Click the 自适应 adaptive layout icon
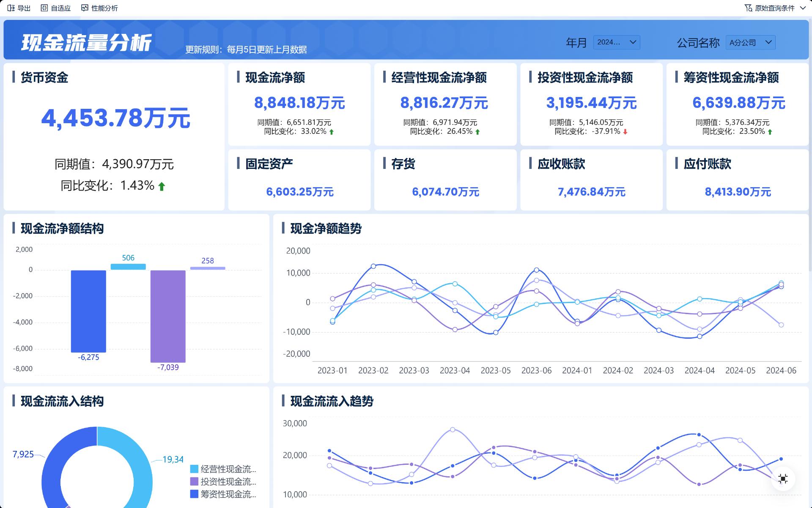 coord(44,7)
